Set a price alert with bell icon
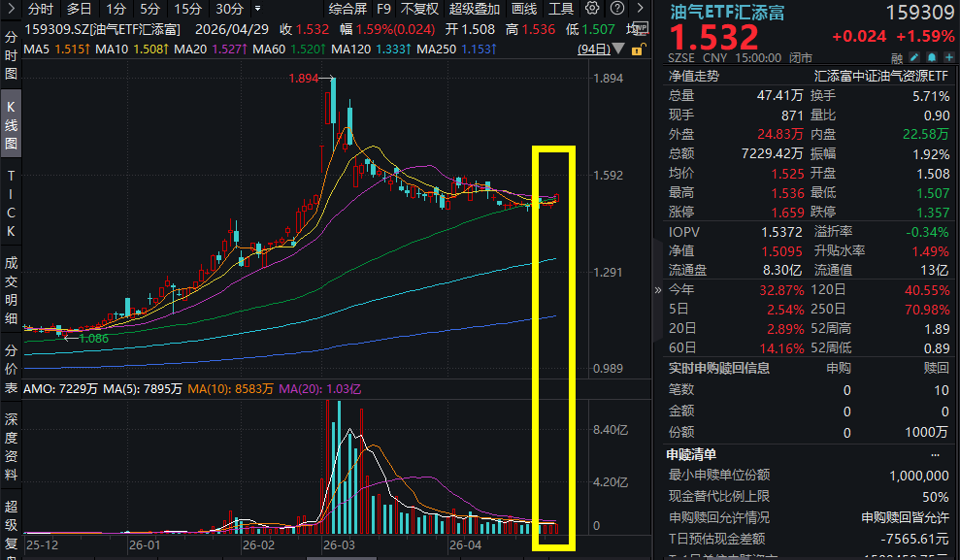The image size is (960, 560). pyautogui.click(x=931, y=57)
